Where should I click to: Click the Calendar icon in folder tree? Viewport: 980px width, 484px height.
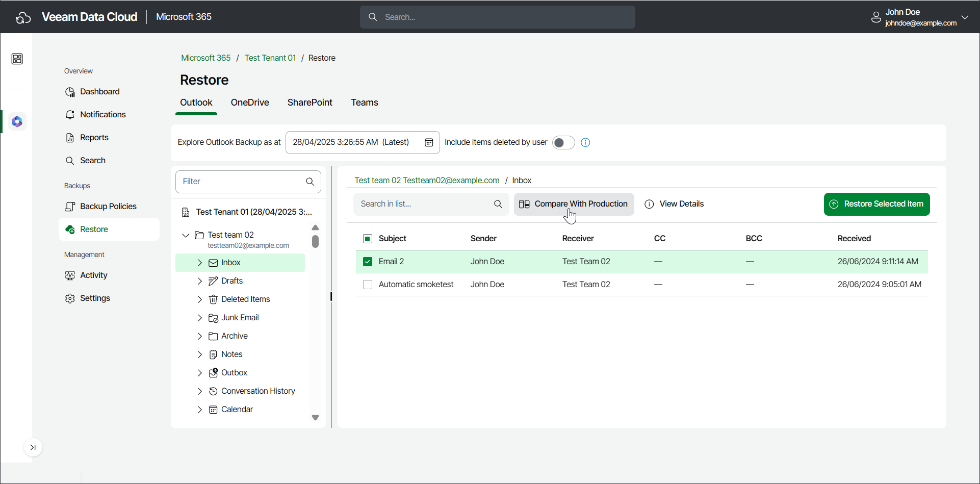pos(213,410)
